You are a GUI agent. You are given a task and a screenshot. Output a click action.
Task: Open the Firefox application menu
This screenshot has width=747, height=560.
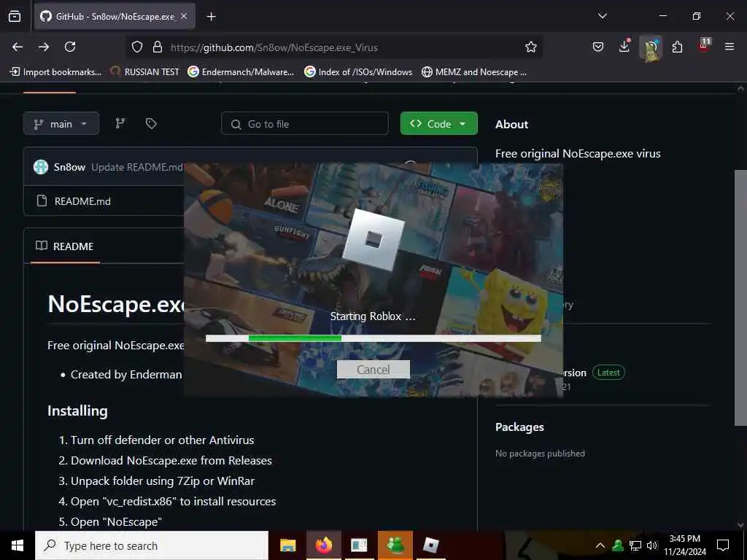(729, 47)
